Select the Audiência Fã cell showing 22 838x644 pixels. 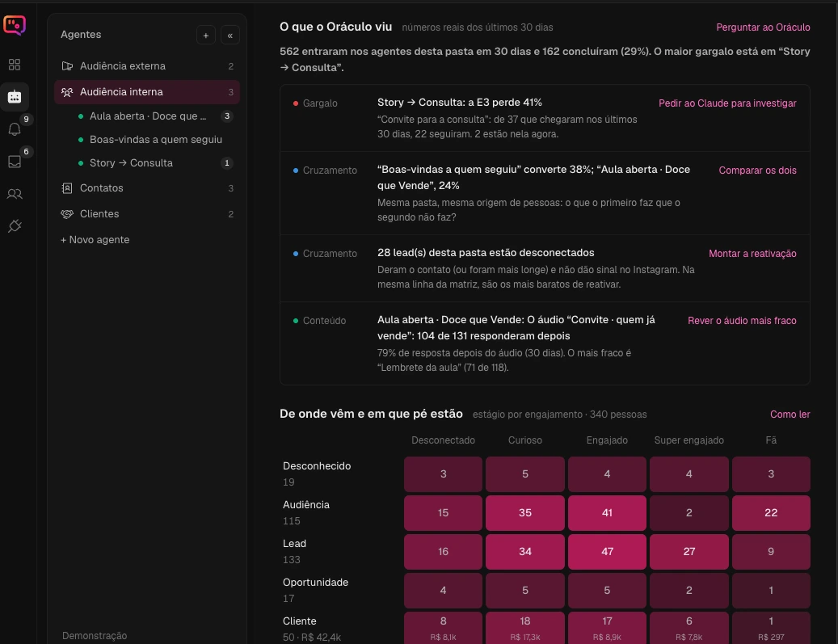click(x=771, y=513)
